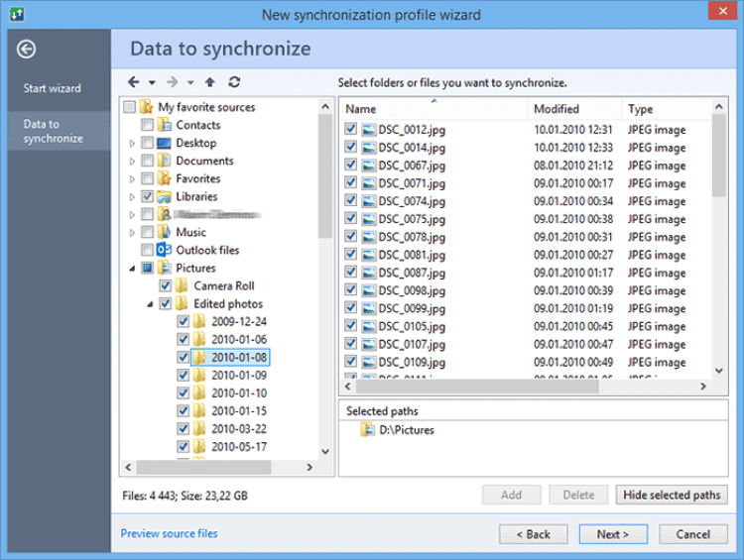This screenshot has height=560, width=744.
Task: Click the circled back arrow in sidebar
Action: (x=26, y=49)
